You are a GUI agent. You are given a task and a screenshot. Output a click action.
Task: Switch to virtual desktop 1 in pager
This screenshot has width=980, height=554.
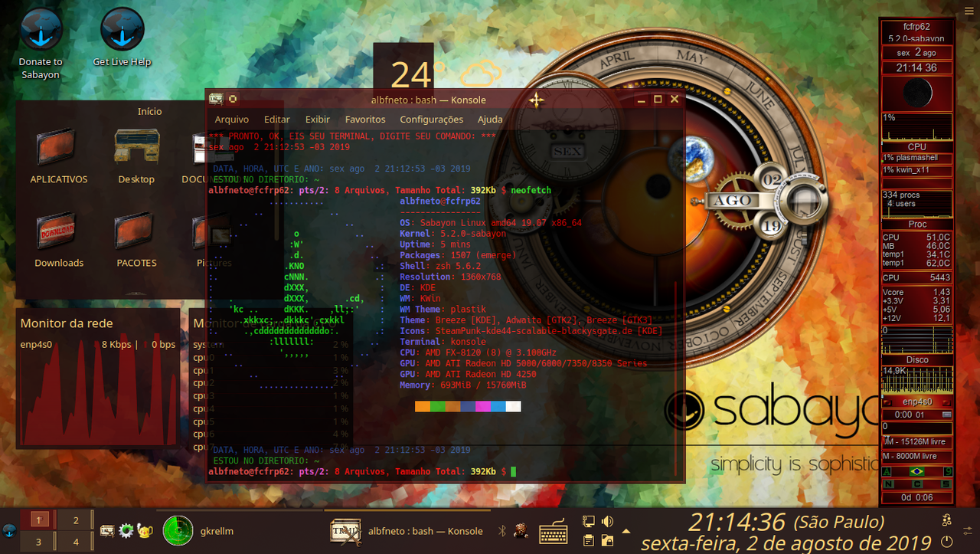coord(39,520)
